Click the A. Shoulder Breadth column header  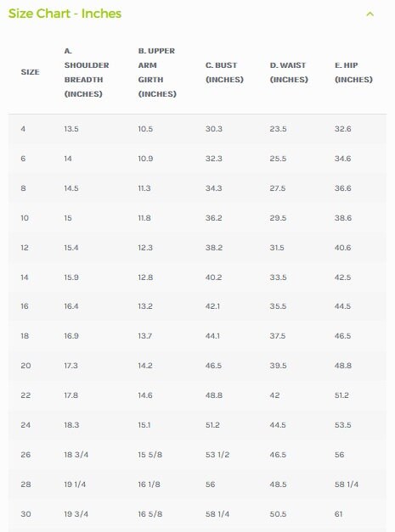click(87, 72)
